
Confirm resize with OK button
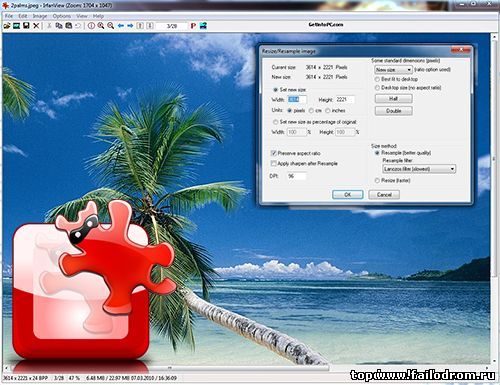(x=347, y=195)
